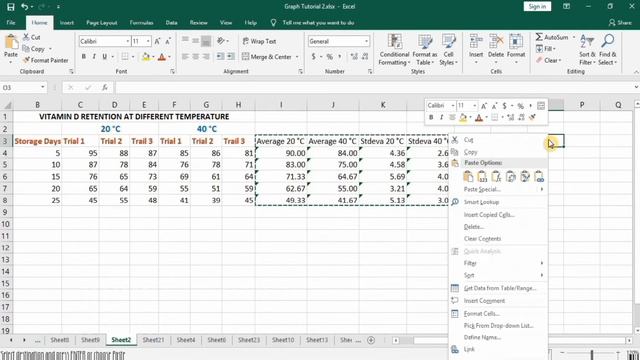Choose Insert Comment in context menu

[484, 301]
